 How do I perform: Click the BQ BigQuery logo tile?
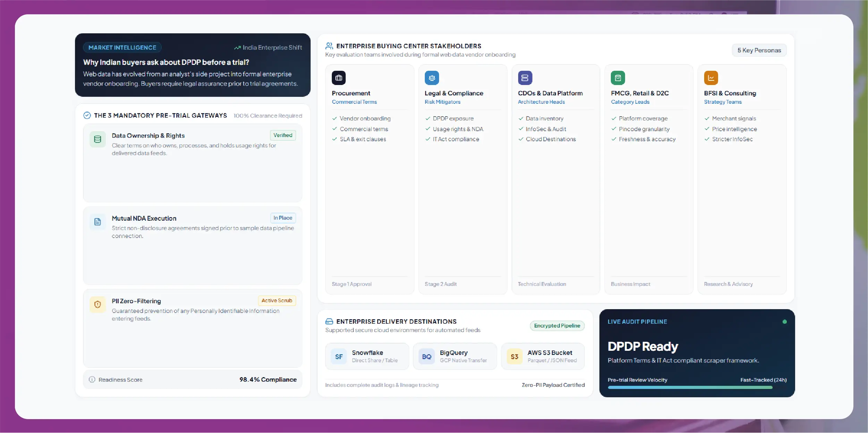pos(427,357)
